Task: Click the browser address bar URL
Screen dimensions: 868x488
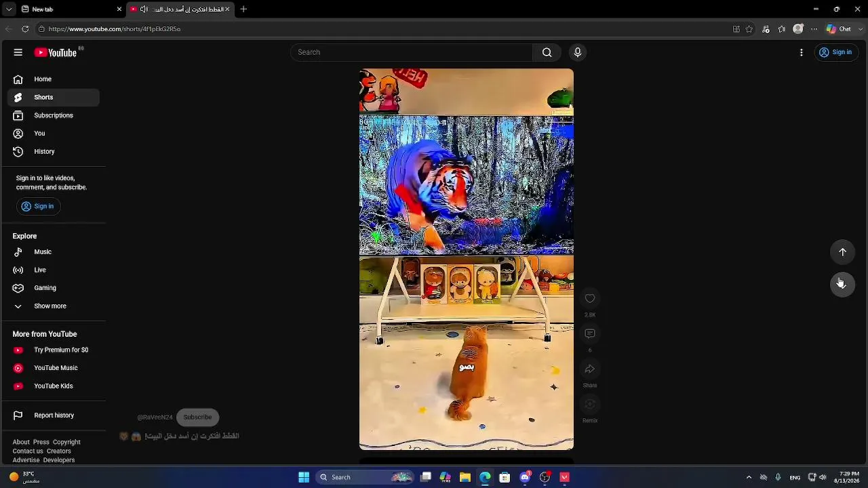Action: click(x=115, y=29)
